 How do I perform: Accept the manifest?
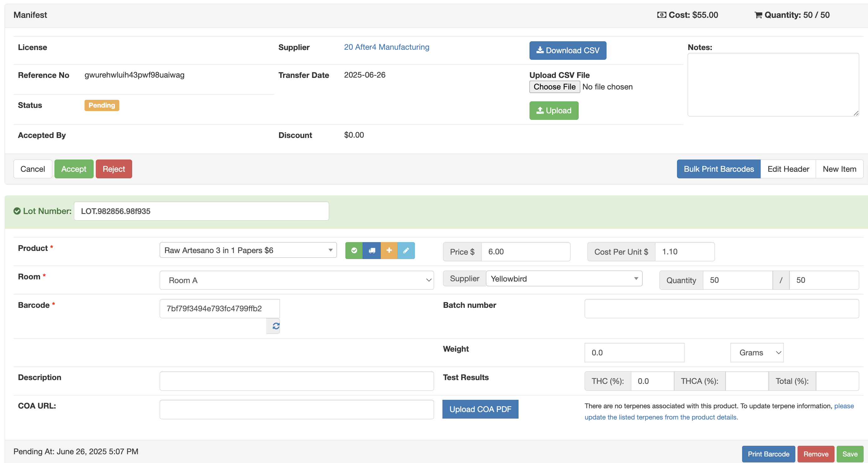pos(74,169)
